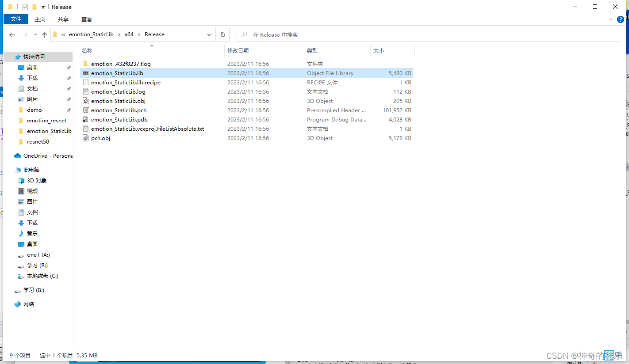The height and width of the screenshot is (364, 629).
Task: Select 此电脑 in navigation pane
Action: (31, 170)
